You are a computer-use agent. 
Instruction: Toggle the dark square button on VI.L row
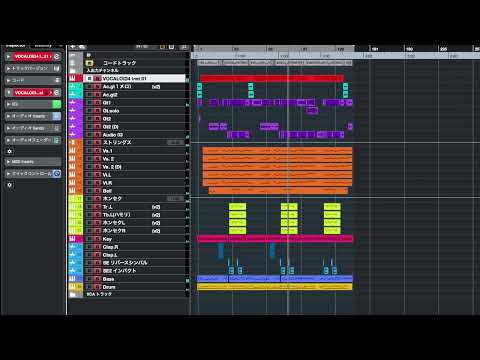(x=89, y=175)
